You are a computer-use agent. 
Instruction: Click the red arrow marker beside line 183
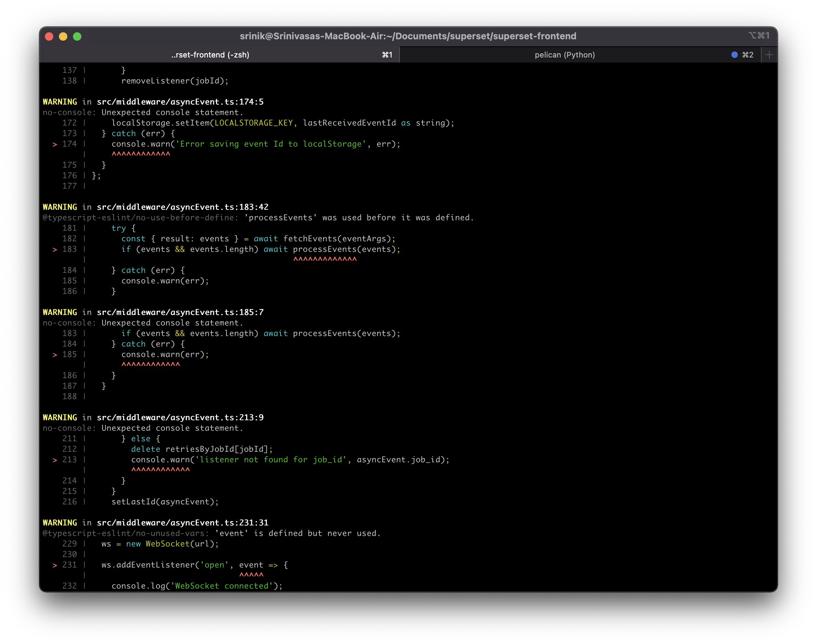55,250
